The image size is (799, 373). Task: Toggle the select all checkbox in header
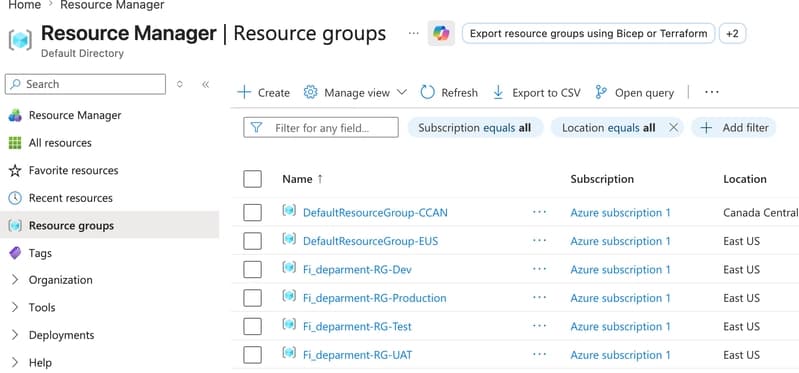point(252,179)
